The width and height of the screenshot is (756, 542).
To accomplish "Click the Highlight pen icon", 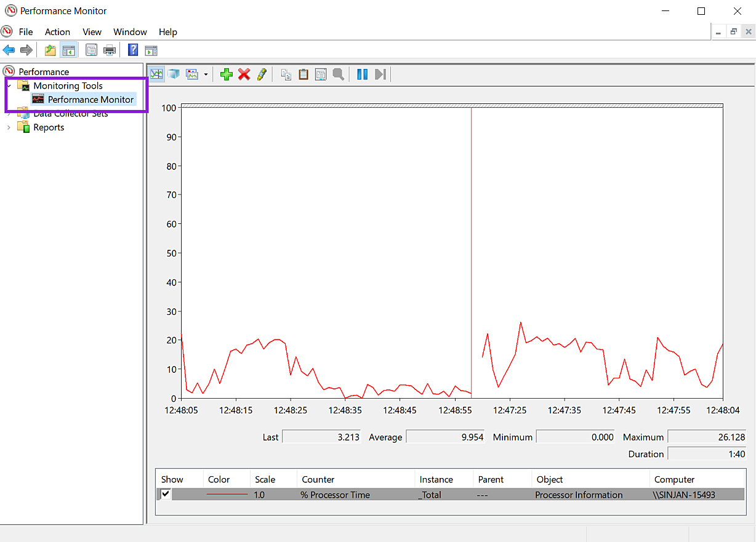I will [x=262, y=74].
